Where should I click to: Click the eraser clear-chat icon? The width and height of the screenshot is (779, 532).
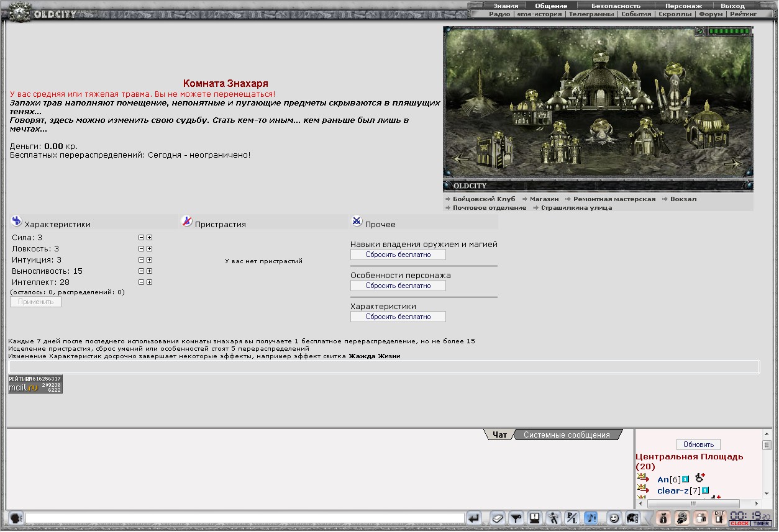pyautogui.click(x=498, y=518)
